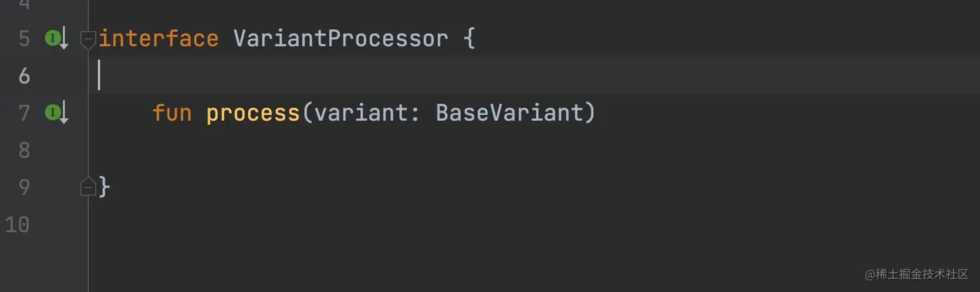Click the fold end marker beside the closing brace
The width and height of the screenshot is (980, 292).
pos(88,187)
